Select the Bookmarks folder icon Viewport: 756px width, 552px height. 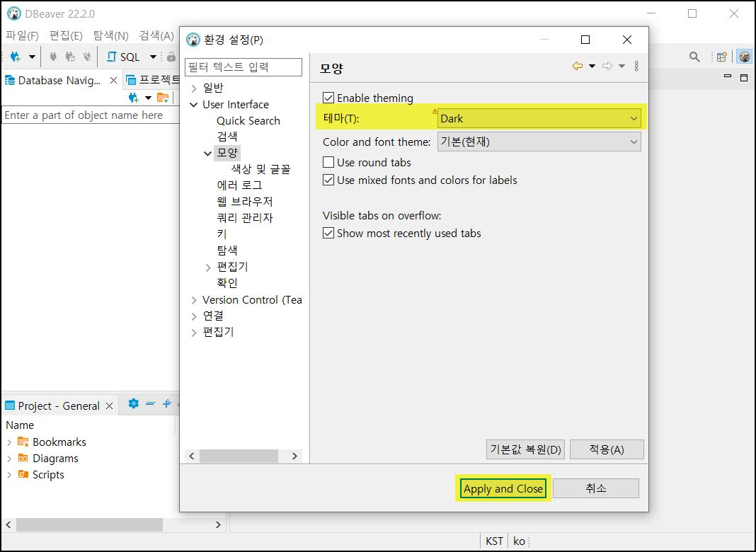(23, 442)
